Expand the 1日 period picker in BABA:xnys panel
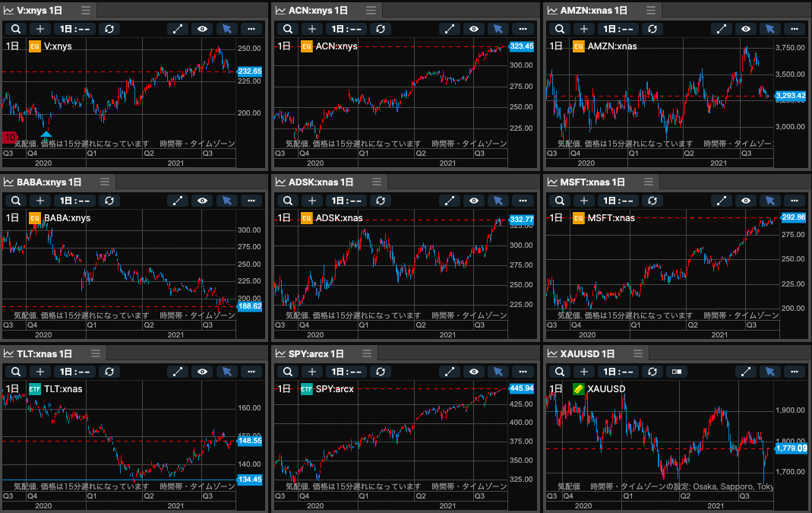Viewport: 812px width, 513px height. (74, 201)
